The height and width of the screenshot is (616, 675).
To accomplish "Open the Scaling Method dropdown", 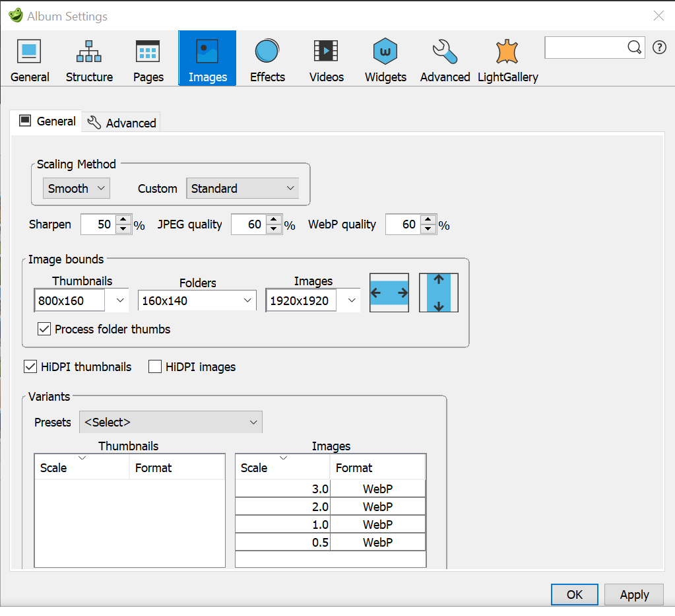I will pyautogui.click(x=76, y=188).
